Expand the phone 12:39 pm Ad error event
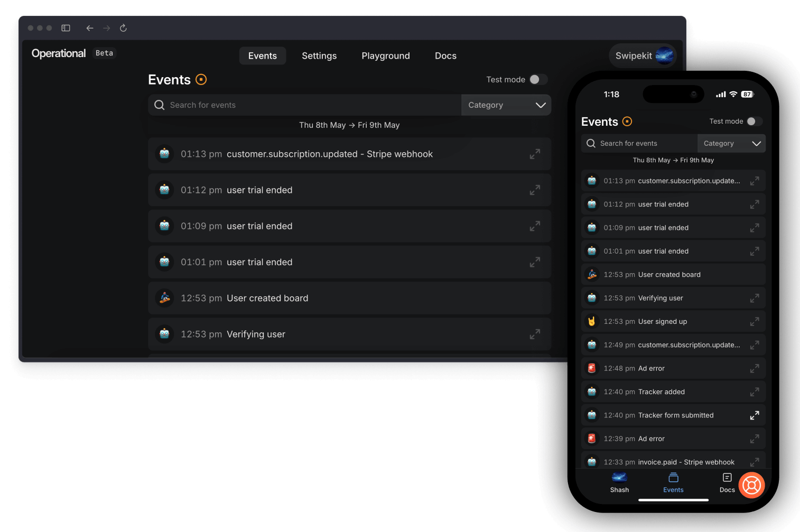Image resolution: width=800 pixels, height=532 pixels. coord(755,438)
